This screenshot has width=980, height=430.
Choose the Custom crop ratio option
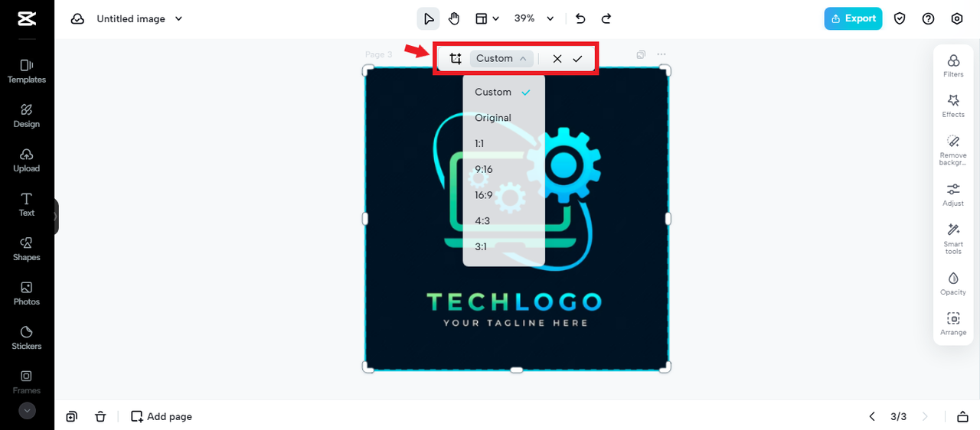504,92
